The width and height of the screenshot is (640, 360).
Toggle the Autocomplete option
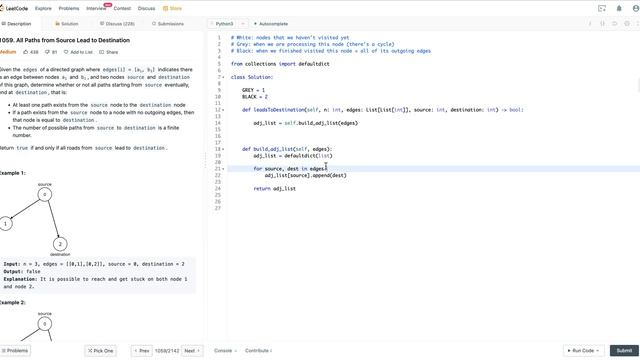point(271,24)
